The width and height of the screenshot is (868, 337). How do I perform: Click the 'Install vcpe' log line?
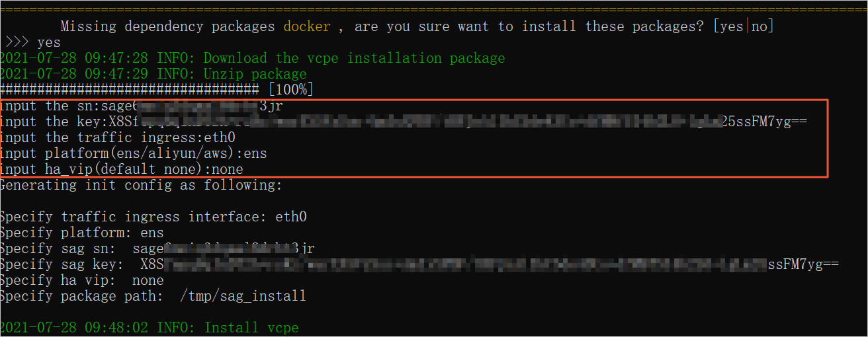point(149,328)
